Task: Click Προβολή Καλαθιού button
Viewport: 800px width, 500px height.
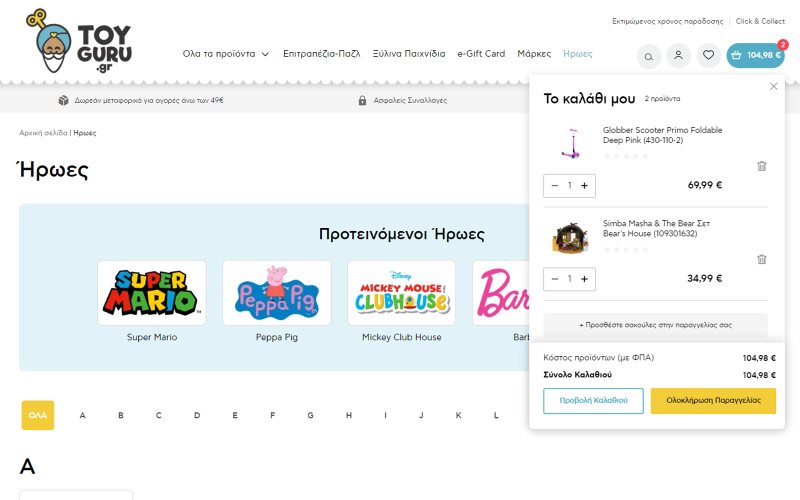Action: 593,401
